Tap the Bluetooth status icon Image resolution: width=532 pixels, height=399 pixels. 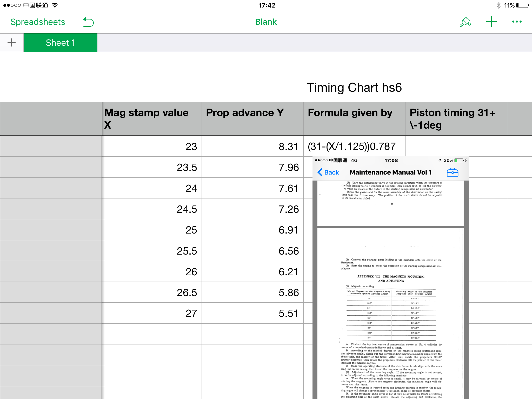pyautogui.click(x=498, y=5)
